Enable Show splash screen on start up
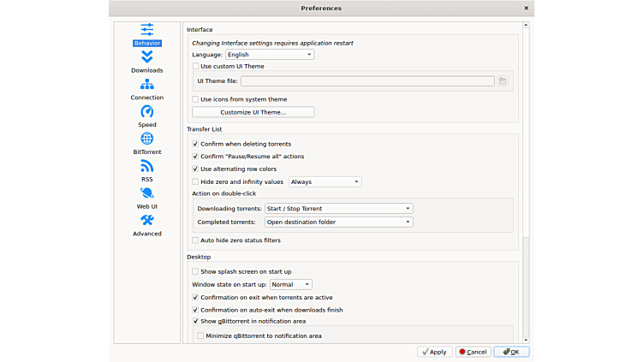Image resolution: width=644 pixels, height=362 pixels. [x=195, y=271]
